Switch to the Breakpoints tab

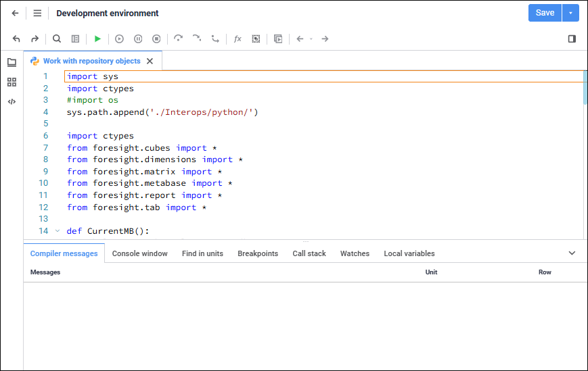point(257,253)
